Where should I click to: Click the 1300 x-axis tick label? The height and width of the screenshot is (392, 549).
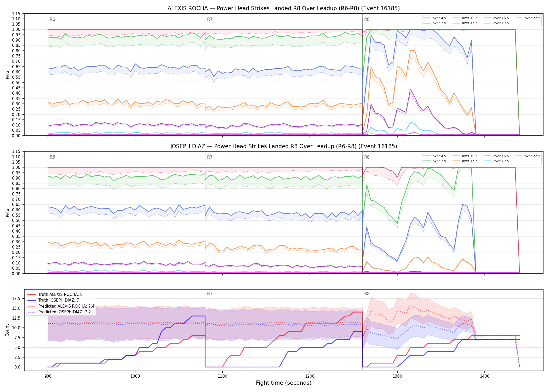[397, 376]
